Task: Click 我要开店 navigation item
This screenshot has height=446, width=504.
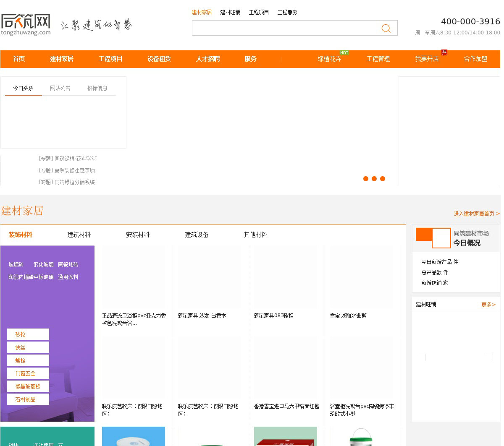Action: pyautogui.click(x=427, y=59)
